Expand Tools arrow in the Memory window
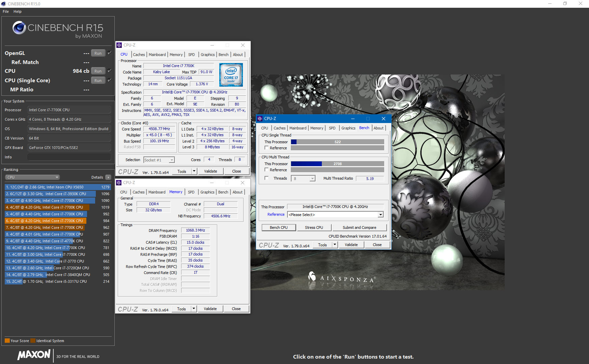Screen dimensions: 589x364 [x=194, y=309]
